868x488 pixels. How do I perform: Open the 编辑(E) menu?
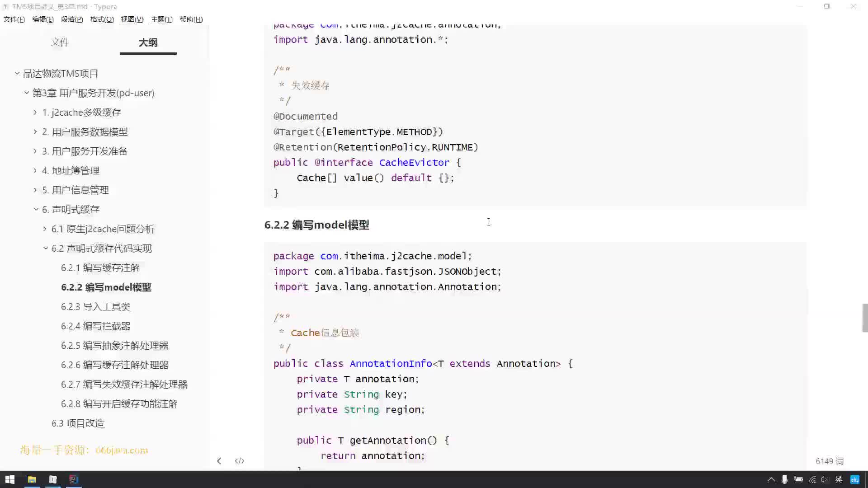point(43,19)
